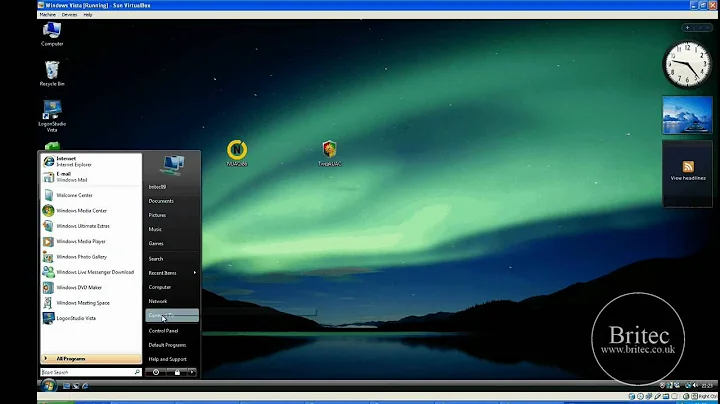Open the VirtualBox Machine menu

47,15
